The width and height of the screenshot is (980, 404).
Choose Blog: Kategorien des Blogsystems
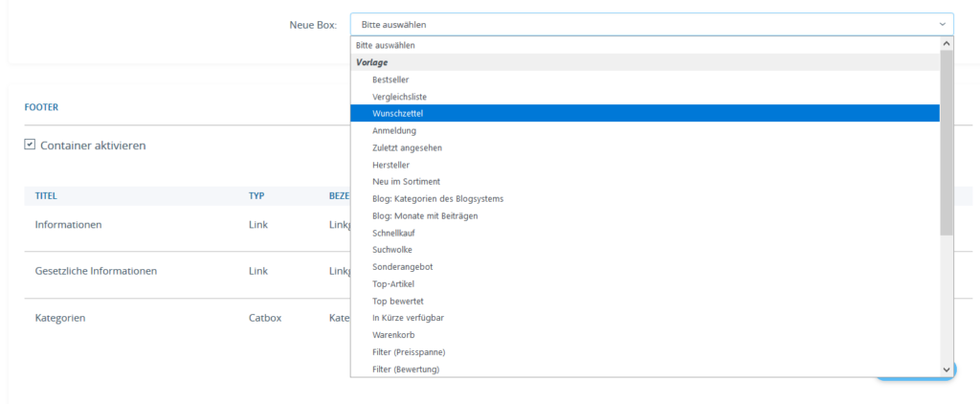pyautogui.click(x=437, y=198)
